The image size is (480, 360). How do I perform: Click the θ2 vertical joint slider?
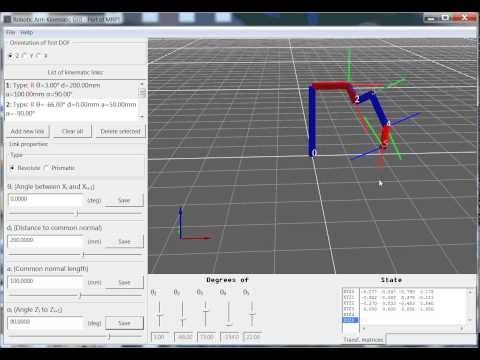pos(182,314)
